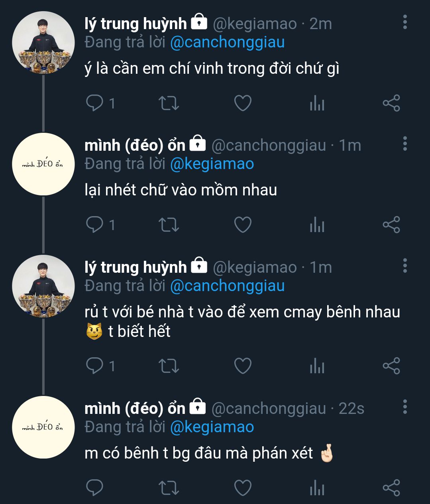Screen dimensions: 430x504
Task: Retweet the 'rủ t với bé nhà t' tweet
Action: [x=169, y=366]
